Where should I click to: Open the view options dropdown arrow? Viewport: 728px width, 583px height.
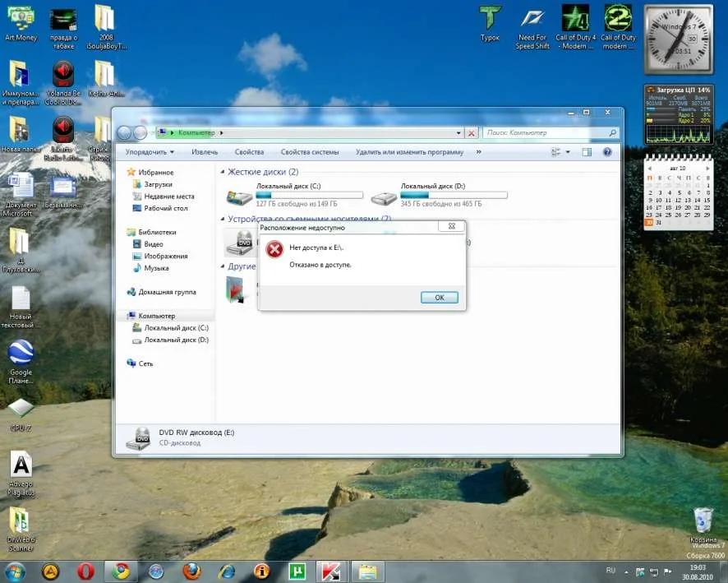coord(567,152)
